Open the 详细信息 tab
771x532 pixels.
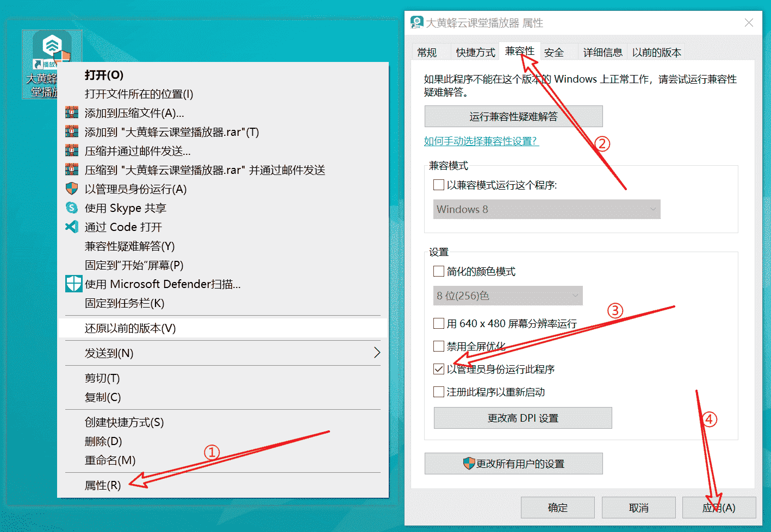pos(602,52)
